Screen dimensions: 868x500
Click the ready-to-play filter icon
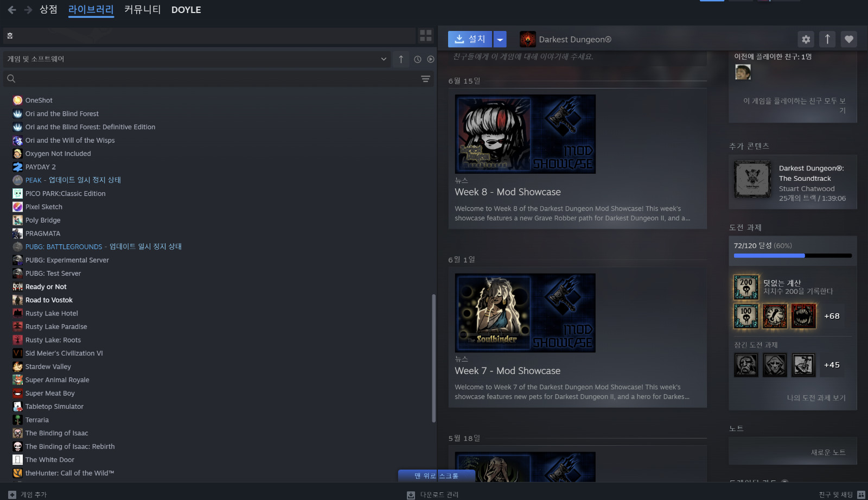pos(431,59)
